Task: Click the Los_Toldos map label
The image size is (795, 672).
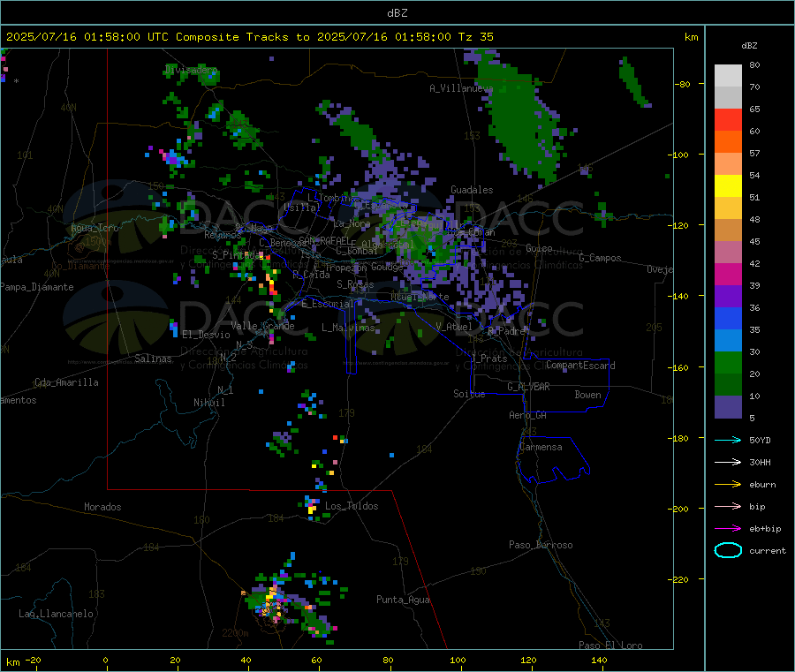Action: [352, 506]
